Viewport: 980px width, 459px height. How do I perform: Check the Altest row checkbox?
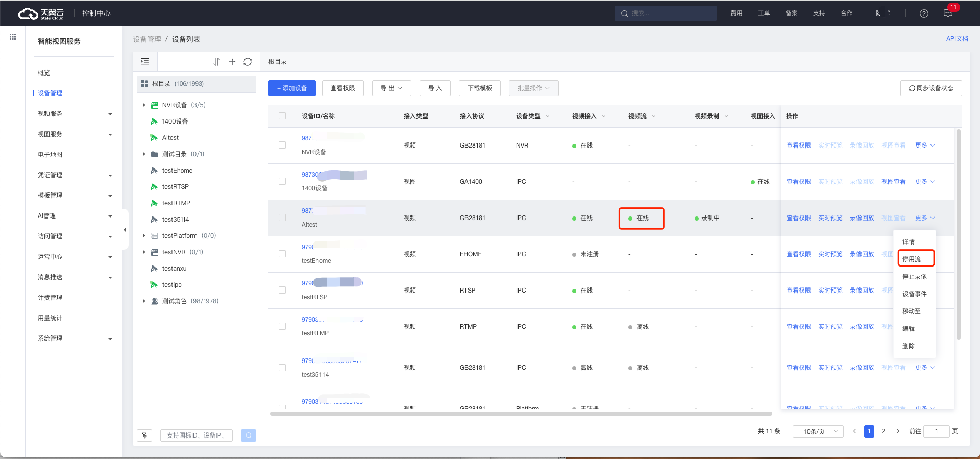282,218
